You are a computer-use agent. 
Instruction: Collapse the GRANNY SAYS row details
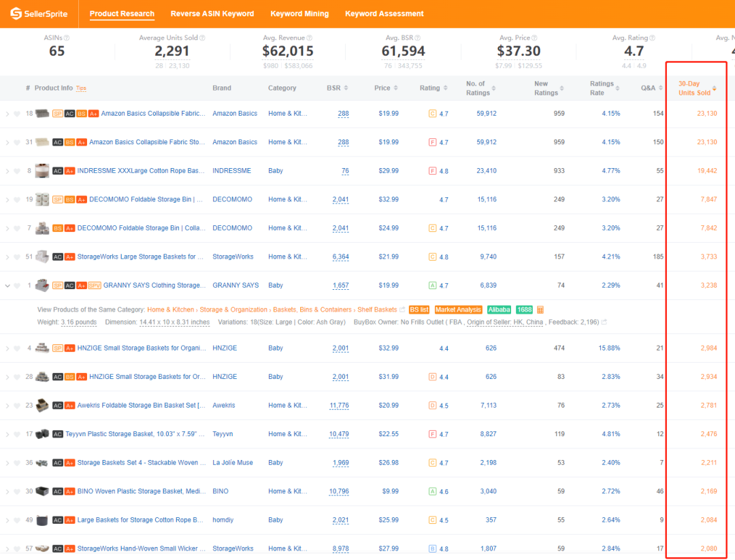click(x=7, y=285)
